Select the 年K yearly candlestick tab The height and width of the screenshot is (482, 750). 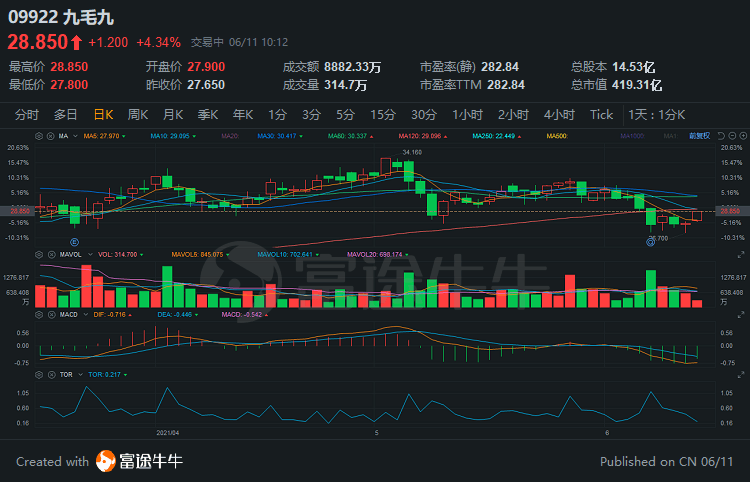[x=243, y=115]
